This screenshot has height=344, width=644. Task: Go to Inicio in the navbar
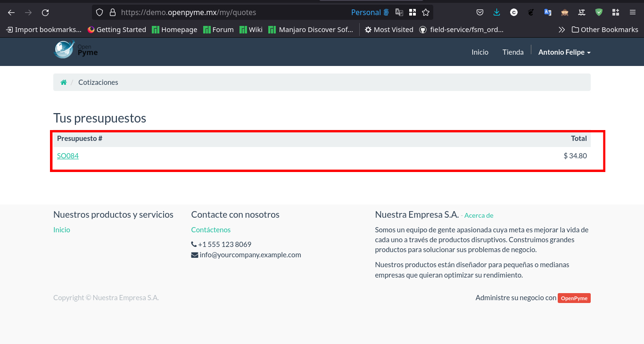tap(480, 52)
